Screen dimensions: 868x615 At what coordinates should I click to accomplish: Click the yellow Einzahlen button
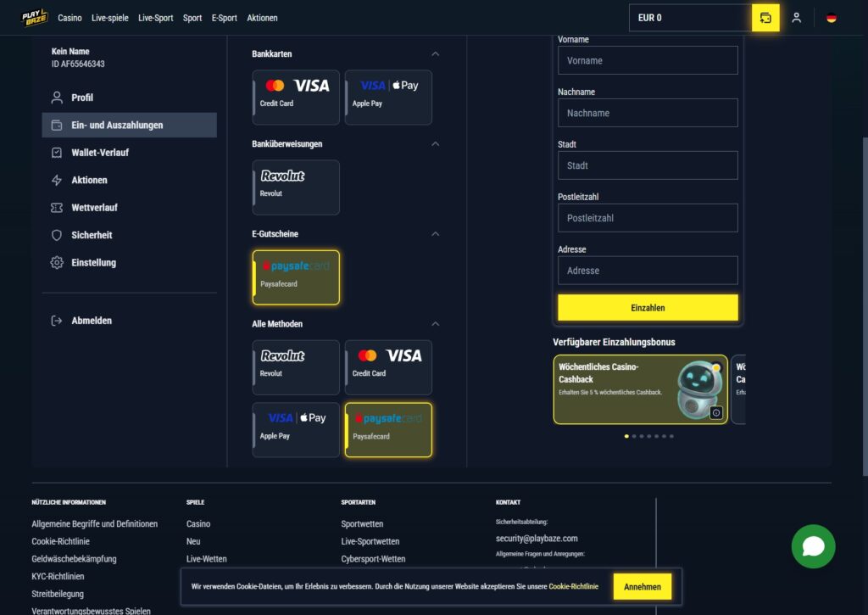point(648,307)
